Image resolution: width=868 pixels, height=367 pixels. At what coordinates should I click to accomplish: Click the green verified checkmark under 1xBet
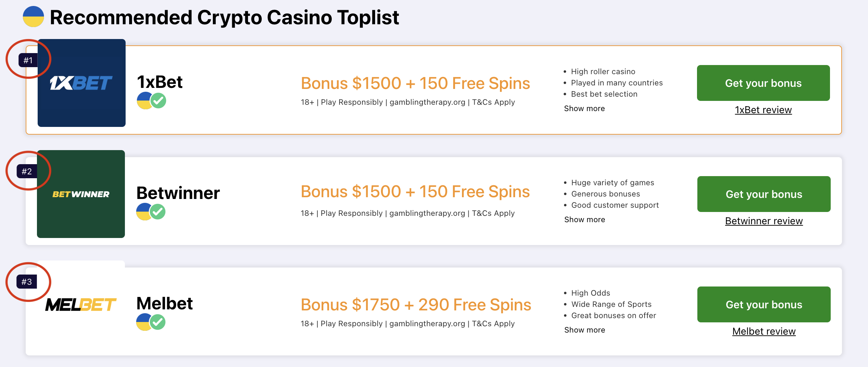(x=159, y=101)
